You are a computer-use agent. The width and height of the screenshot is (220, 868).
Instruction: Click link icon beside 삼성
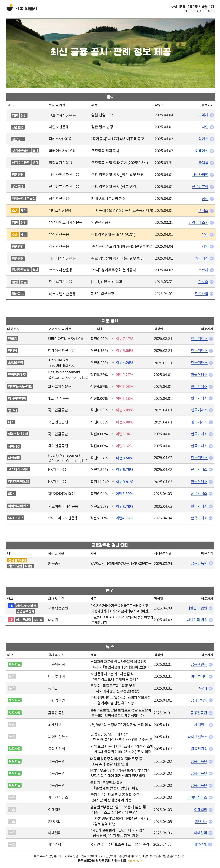tap(212, 199)
